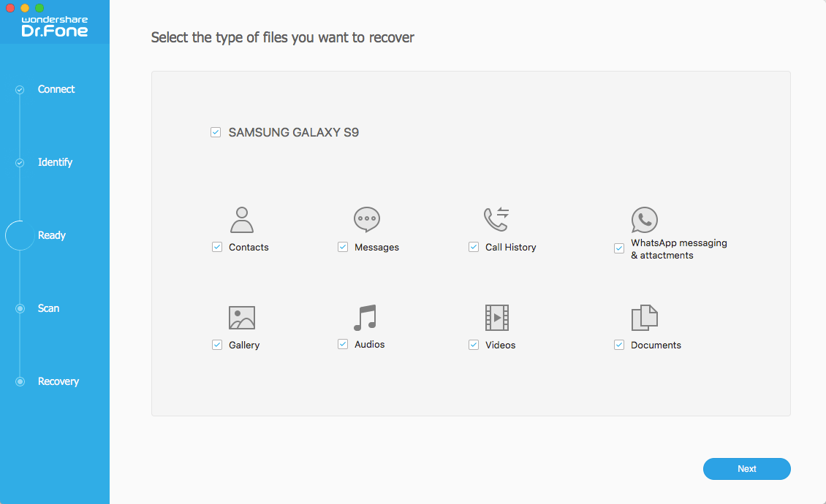Toggle WhatsApp messaging & attachments checkbox
This screenshot has width=826, height=504.
coord(619,248)
